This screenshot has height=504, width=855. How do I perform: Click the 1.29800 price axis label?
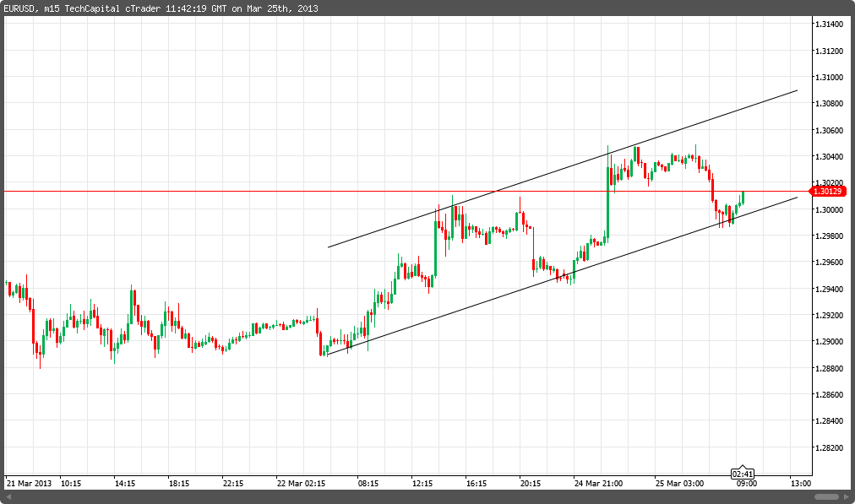pyautogui.click(x=829, y=236)
